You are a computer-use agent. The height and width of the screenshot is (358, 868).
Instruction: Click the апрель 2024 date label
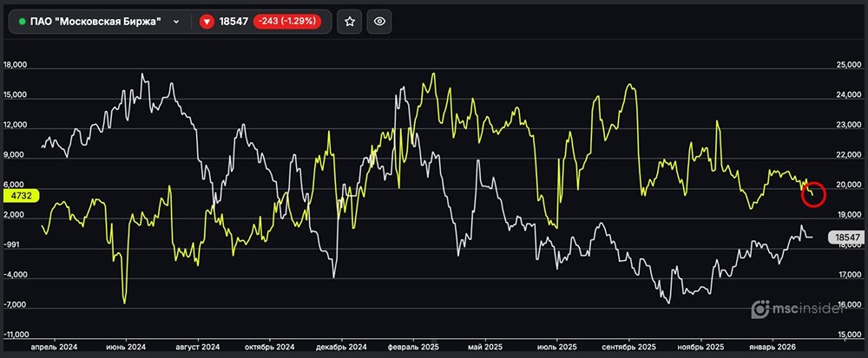pyautogui.click(x=54, y=347)
